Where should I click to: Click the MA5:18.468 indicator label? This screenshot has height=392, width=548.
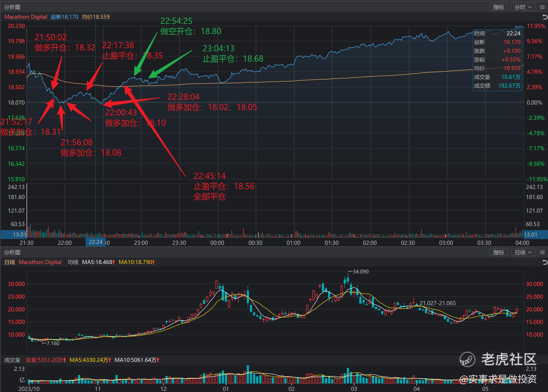pyautogui.click(x=98, y=262)
